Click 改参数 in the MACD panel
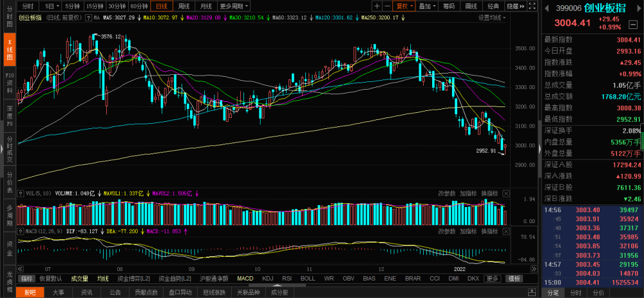The image size is (644, 298). [446, 231]
